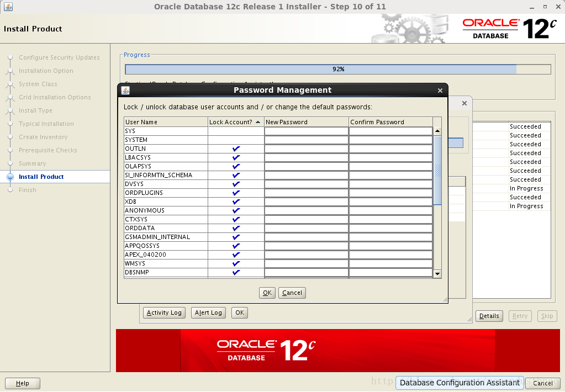Select Installation Option step in sidebar
The width and height of the screenshot is (565, 392).
click(46, 71)
